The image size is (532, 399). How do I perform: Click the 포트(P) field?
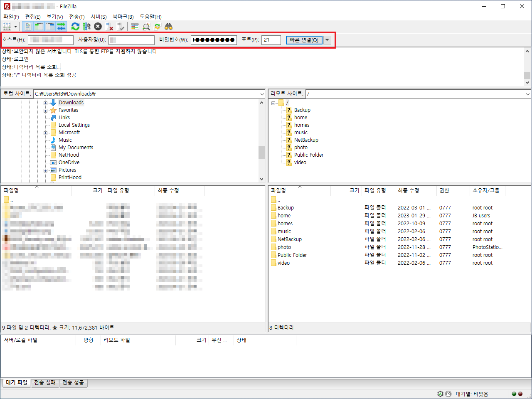pos(271,40)
